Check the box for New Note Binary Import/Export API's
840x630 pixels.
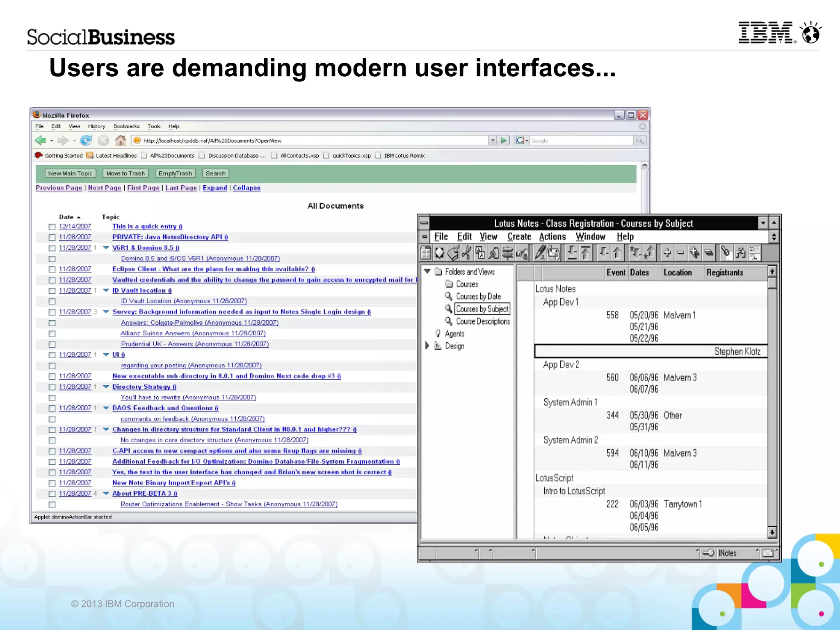click(52, 483)
